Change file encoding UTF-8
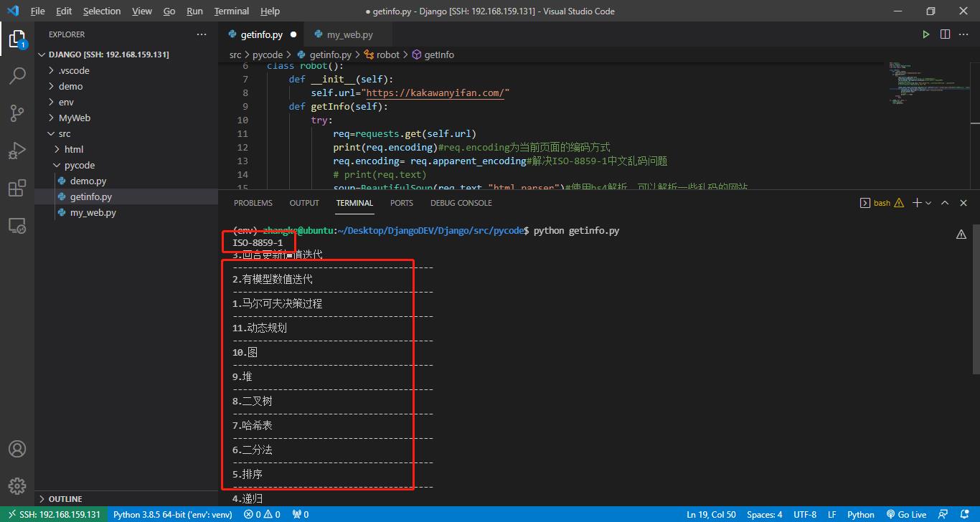980x522 pixels. point(805,514)
